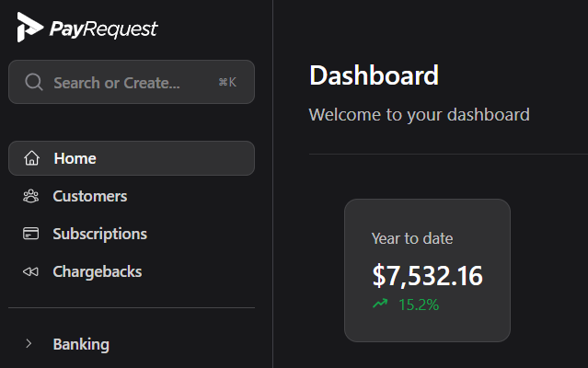Screen dimensions: 588x368
Task: Click the Chargebacks rewind icon
Action: tap(31, 271)
